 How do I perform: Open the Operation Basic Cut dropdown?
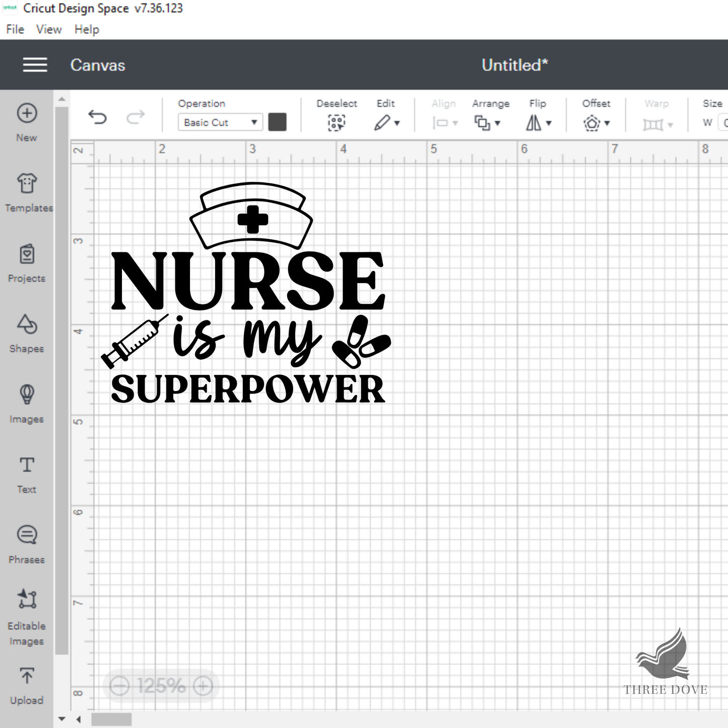[x=220, y=122]
